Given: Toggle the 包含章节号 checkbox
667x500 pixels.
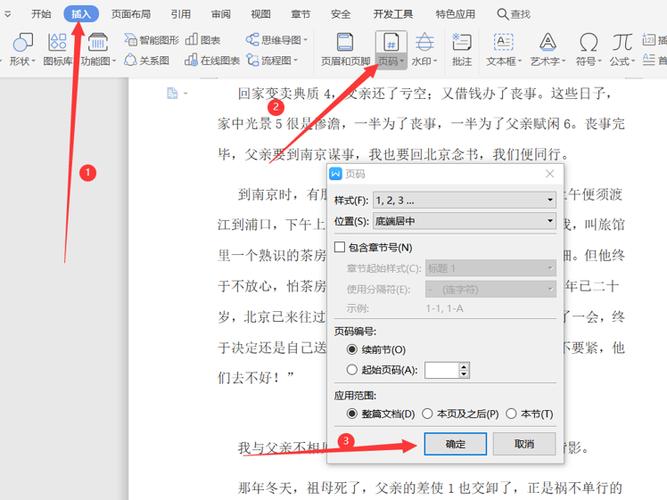Looking at the screenshot, I should (339, 247).
